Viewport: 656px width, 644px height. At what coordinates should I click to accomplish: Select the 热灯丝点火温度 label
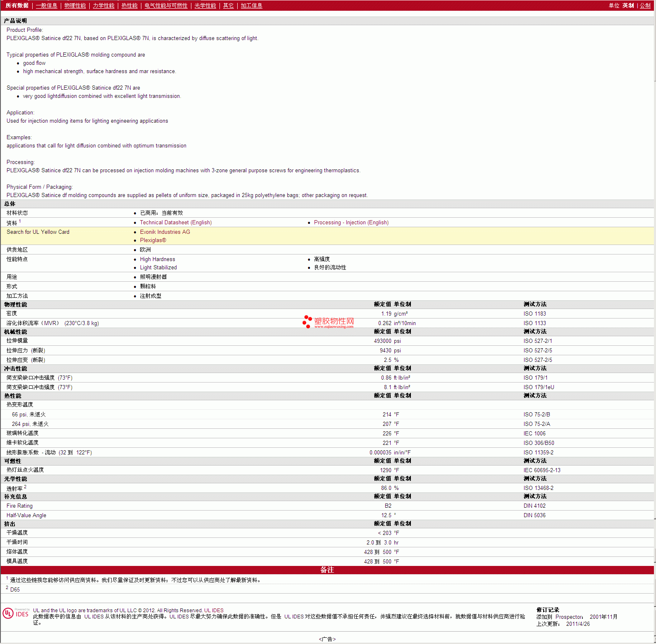point(25,470)
